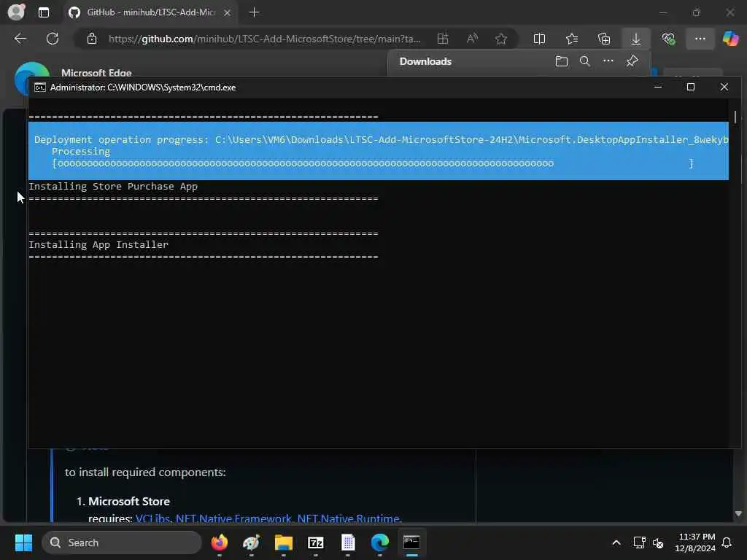
Task: Open network status tray icon
Action: coord(639,542)
